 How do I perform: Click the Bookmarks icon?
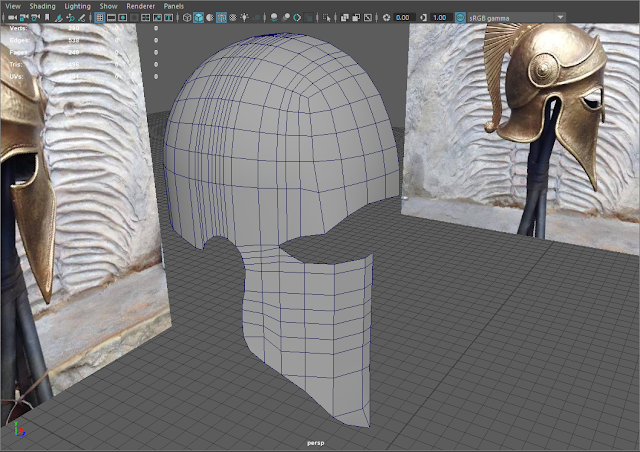click(47, 18)
